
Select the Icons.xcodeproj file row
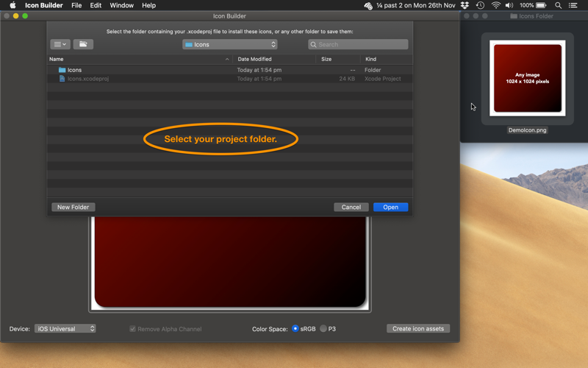(230, 79)
